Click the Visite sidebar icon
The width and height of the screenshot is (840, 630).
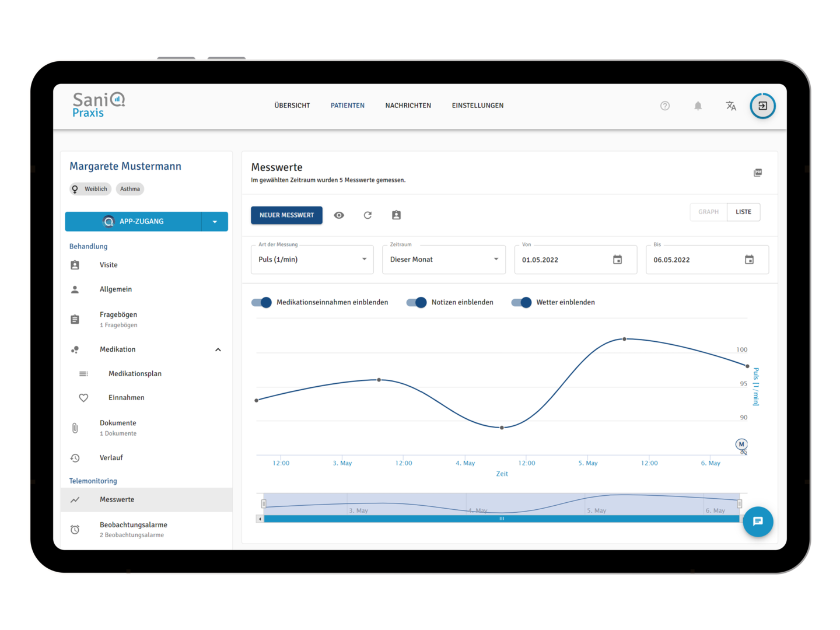click(x=75, y=265)
